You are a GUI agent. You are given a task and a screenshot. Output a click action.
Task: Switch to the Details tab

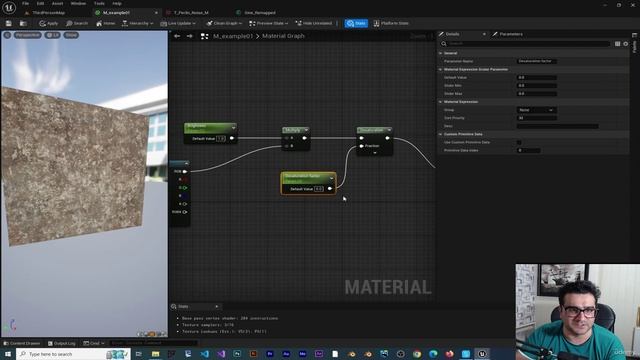point(452,34)
